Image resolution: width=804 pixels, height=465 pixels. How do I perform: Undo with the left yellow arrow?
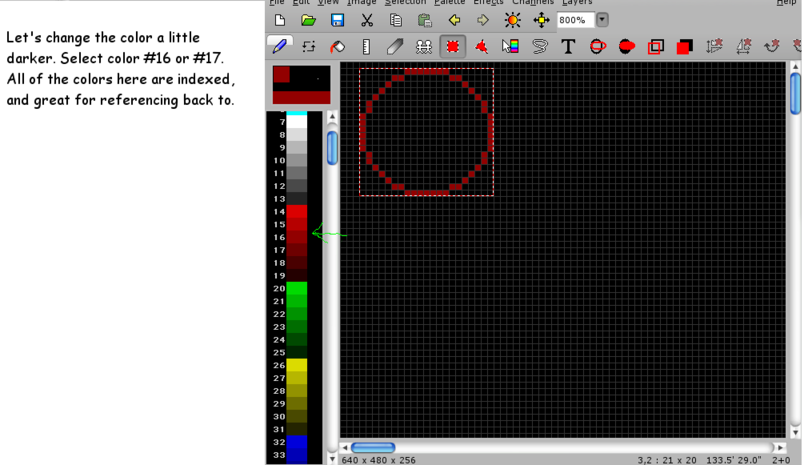tap(454, 20)
